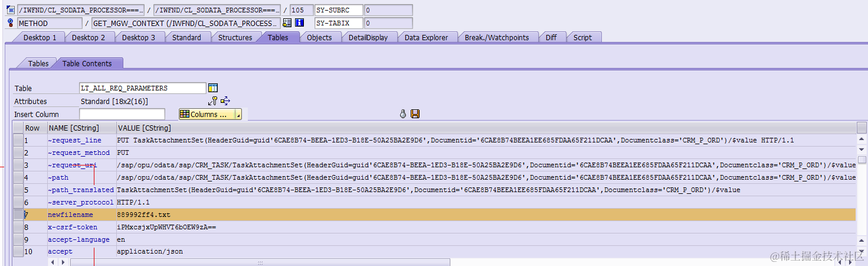The image size is (868, 266).
Task: Click the left arrow of horizontal scrollbar
Action: [x=52, y=262]
